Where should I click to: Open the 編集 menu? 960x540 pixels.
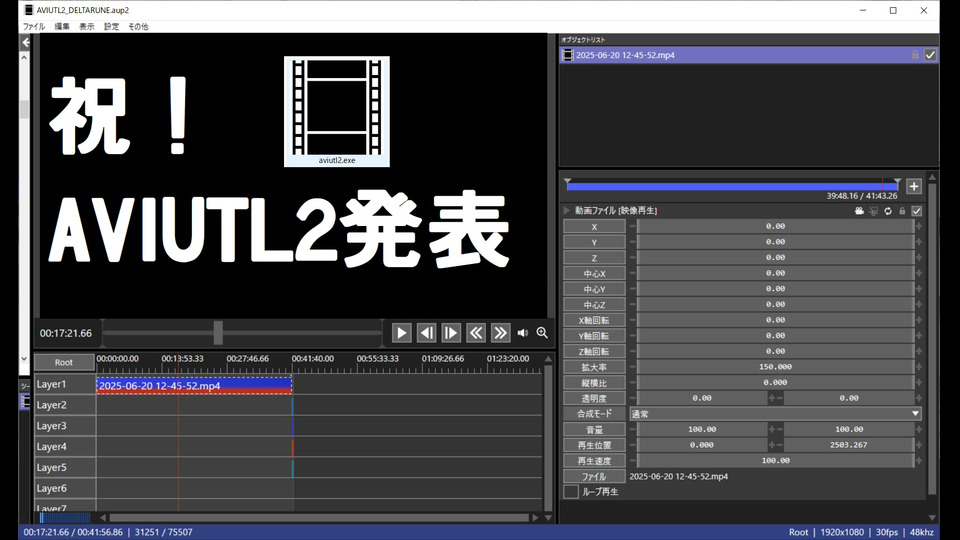(x=62, y=26)
